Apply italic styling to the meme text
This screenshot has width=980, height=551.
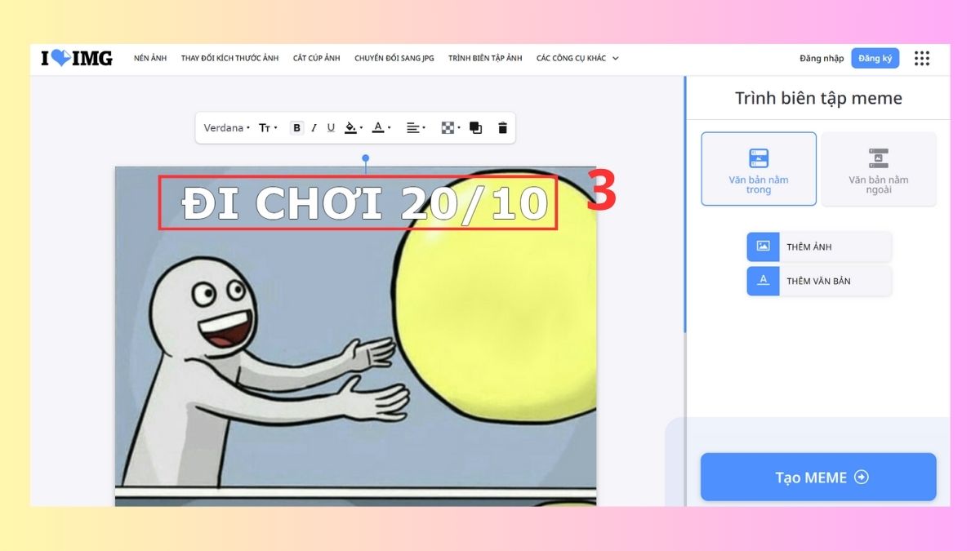pos(313,127)
